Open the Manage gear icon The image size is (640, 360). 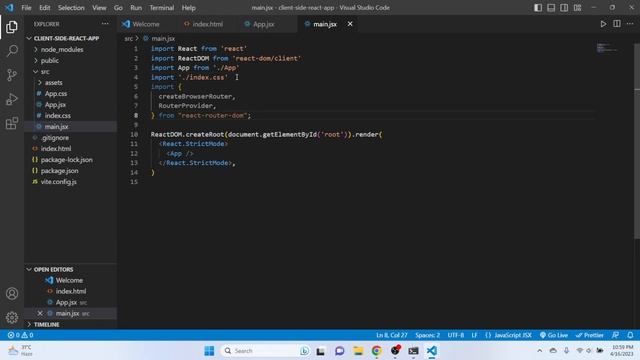12,317
